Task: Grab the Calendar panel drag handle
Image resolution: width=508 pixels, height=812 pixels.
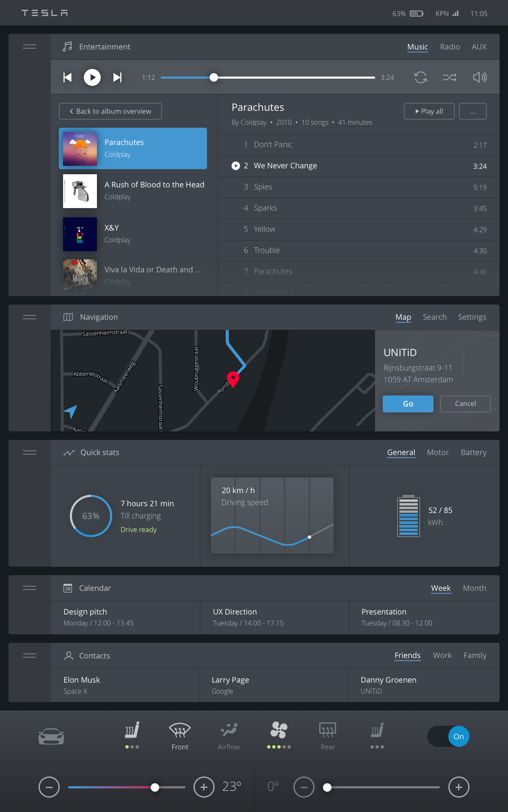Action: point(30,588)
